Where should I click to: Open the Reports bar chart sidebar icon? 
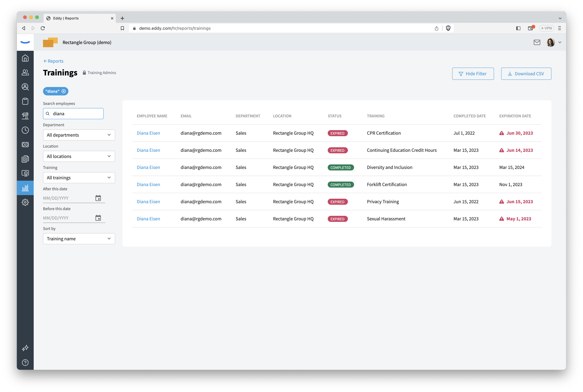(x=25, y=188)
